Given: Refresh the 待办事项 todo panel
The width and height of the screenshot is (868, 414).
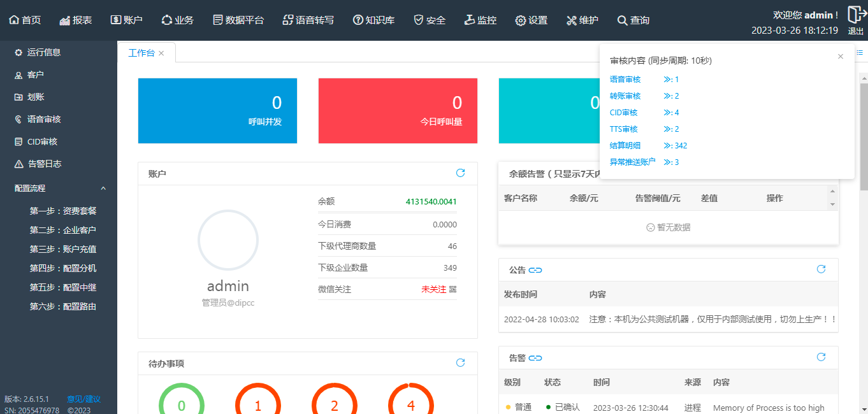Looking at the screenshot, I should pyautogui.click(x=460, y=363).
